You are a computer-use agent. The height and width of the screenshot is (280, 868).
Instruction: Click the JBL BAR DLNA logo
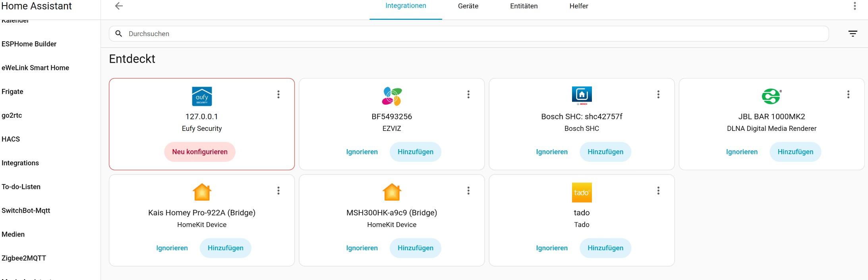click(x=771, y=96)
